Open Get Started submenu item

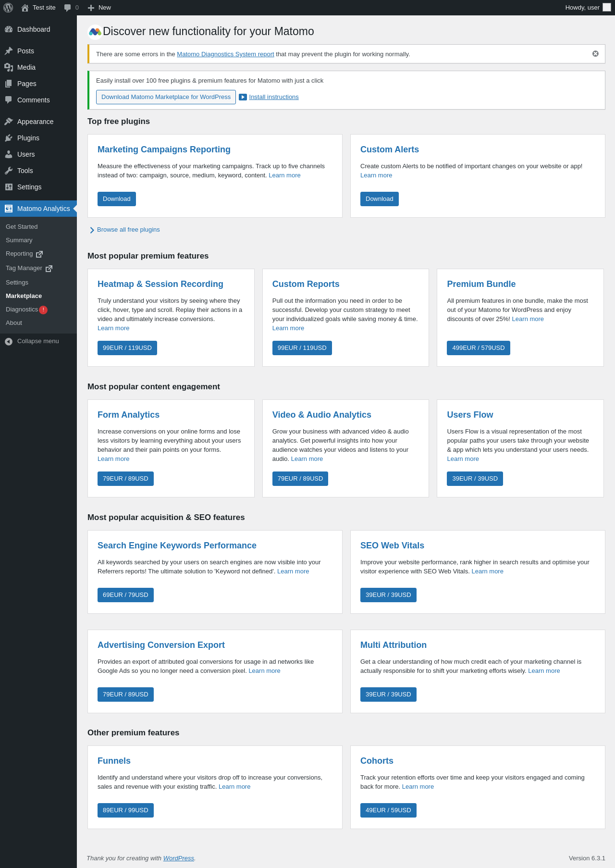tap(22, 227)
